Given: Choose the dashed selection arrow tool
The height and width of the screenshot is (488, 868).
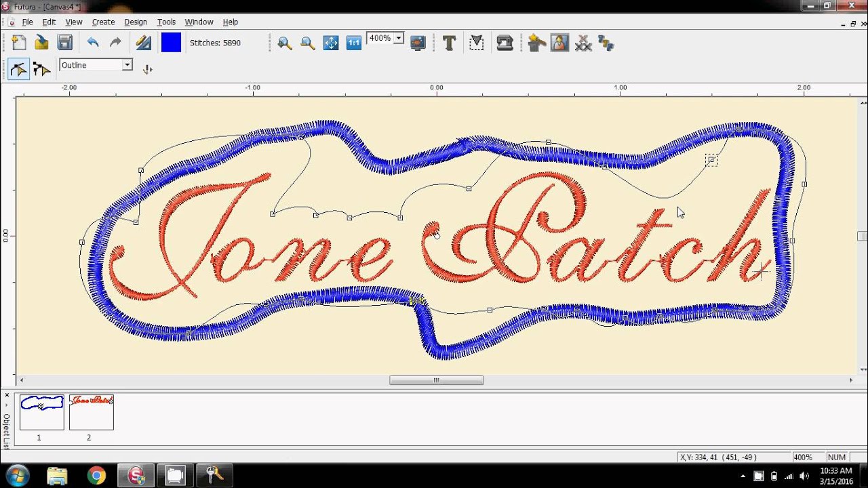Looking at the screenshot, I should point(477,43).
